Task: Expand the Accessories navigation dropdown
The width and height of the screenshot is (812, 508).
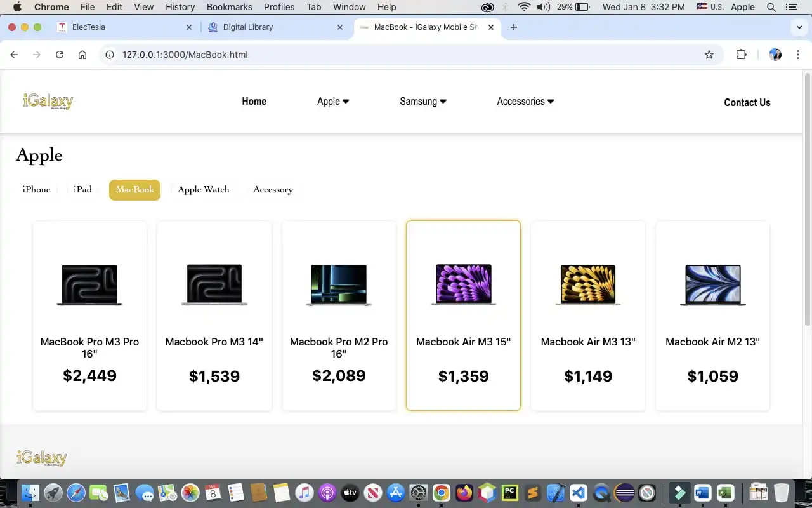Action: [x=525, y=101]
